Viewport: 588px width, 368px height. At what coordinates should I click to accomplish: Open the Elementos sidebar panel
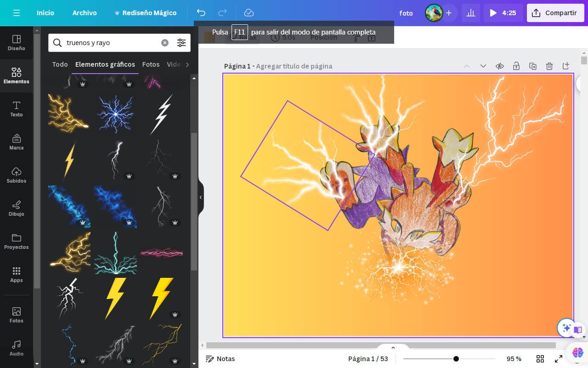(x=17, y=76)
